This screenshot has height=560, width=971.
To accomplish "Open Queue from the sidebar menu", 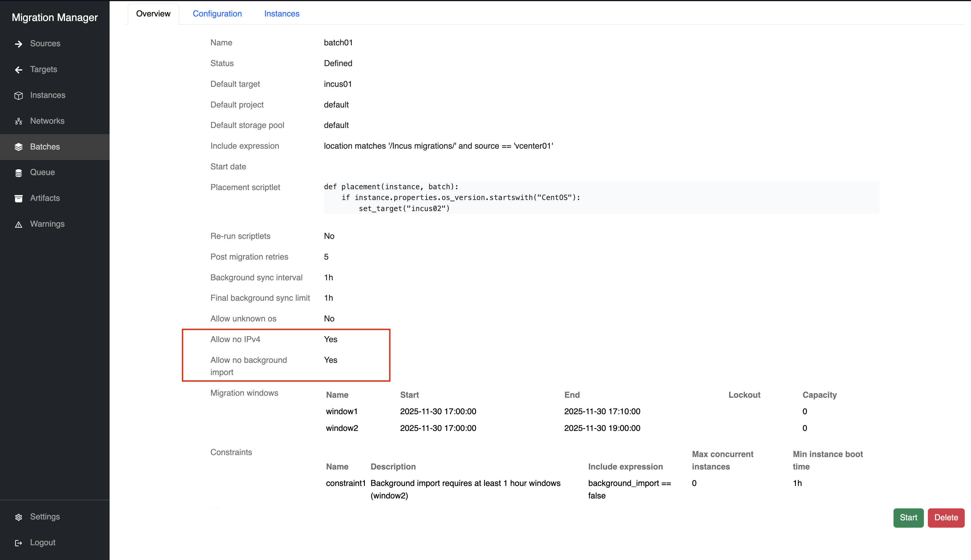I will (42, 172).
